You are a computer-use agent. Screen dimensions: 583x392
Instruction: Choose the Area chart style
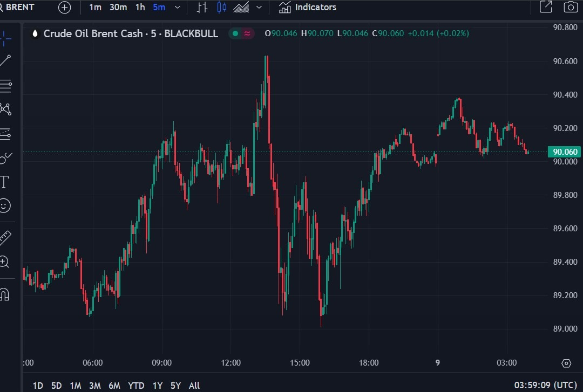(x=241, y=7)
